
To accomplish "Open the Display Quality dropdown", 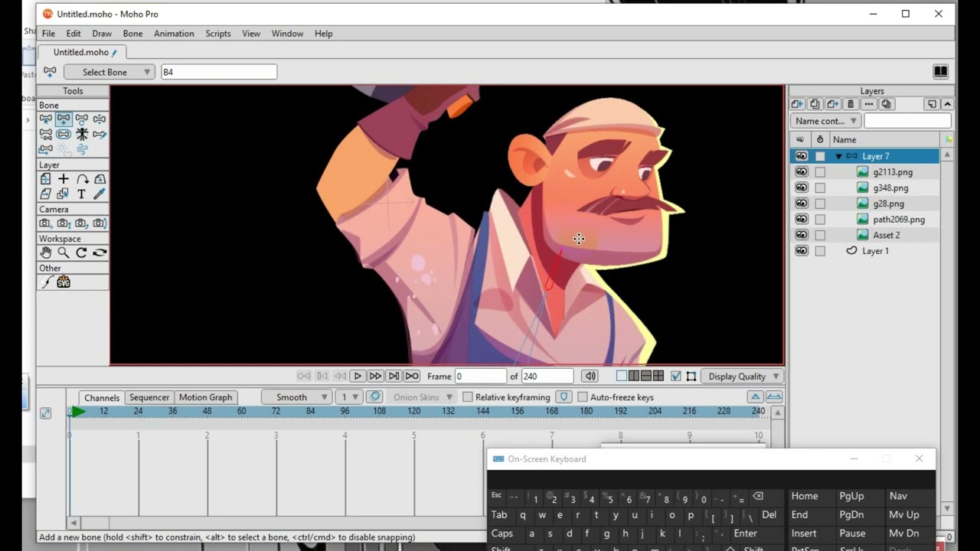I will pos(743,377).
